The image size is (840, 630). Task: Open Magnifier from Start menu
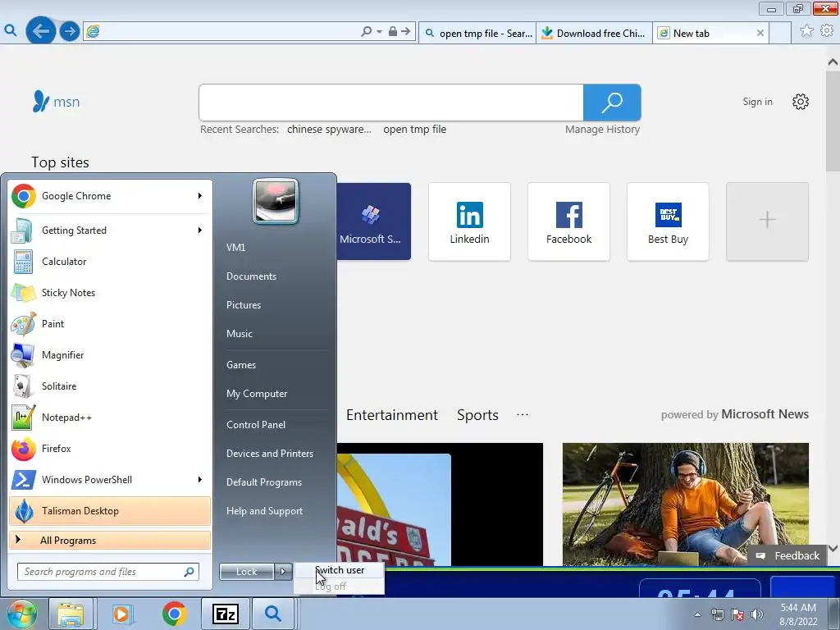(109, 354)
